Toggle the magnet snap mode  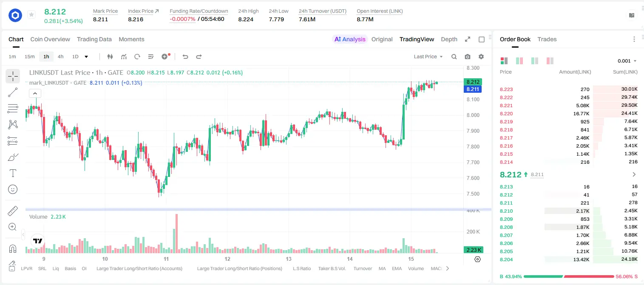[x=13, y=248]
